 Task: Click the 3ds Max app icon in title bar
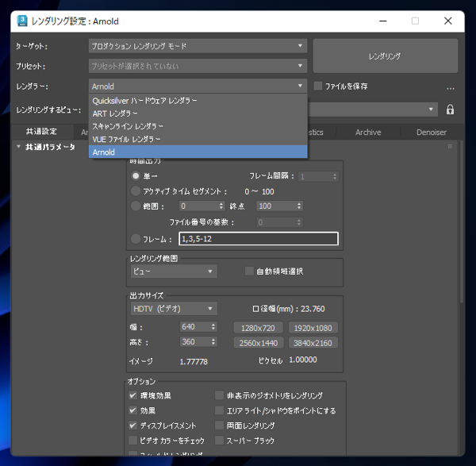tap(22, 21)
